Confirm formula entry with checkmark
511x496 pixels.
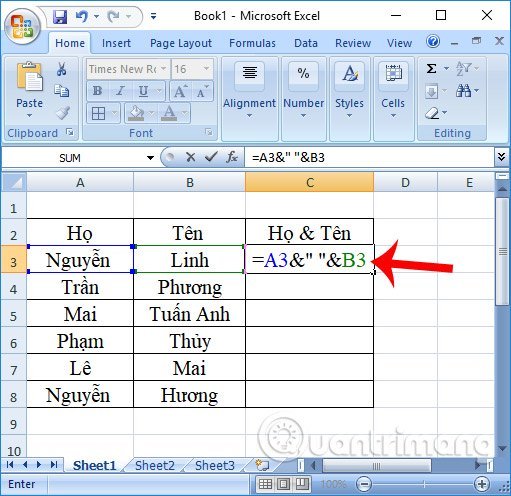coord(211,157)
